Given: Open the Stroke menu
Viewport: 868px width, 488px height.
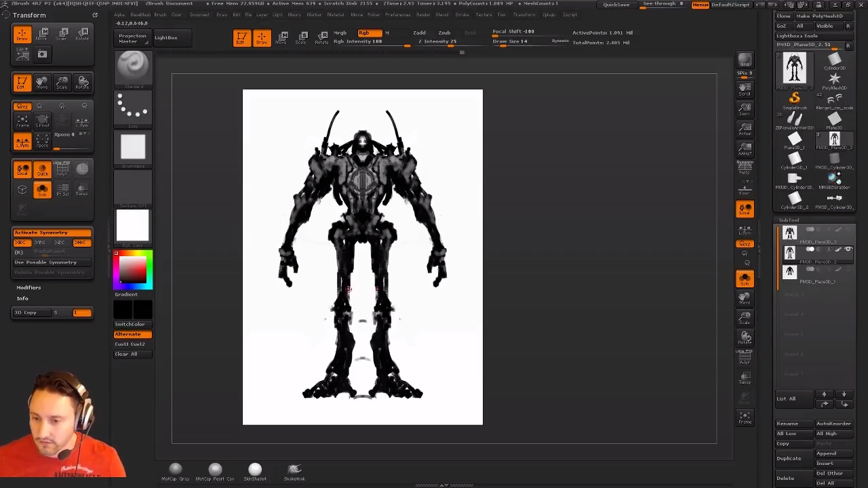Looking at the screenshot, I should [x=462, y=14].
